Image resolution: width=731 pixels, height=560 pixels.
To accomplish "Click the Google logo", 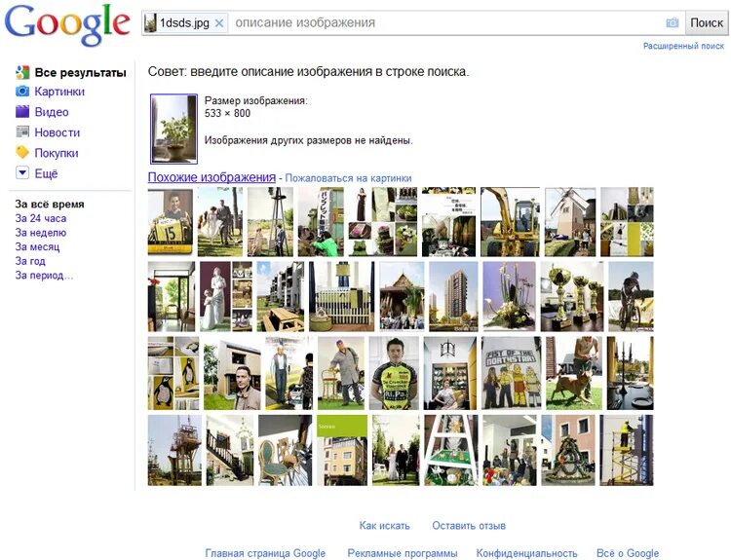I will pos(67,24).
